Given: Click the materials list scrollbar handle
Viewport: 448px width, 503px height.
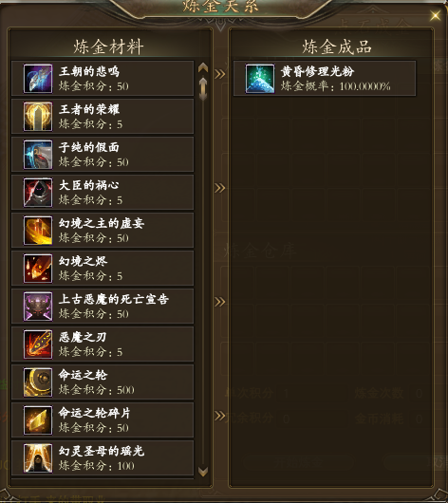Looking at the screenshot, I should click(x=203, y=88).
